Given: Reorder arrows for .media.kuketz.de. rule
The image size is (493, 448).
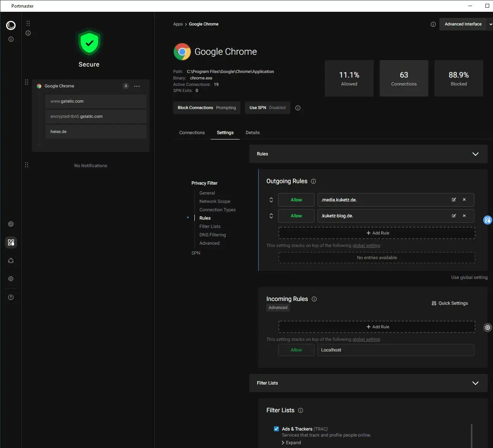Looking at the screenshot, I should point(271,200).
